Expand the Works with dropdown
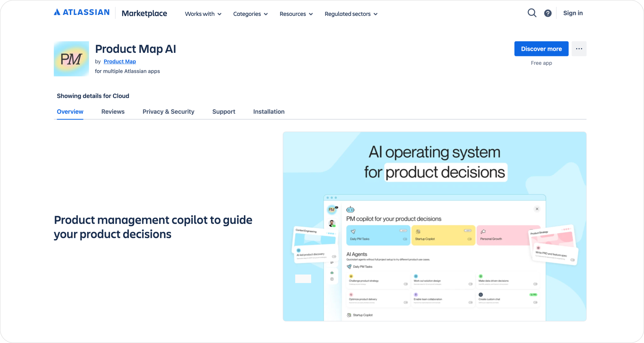 [x=203, y=14]
